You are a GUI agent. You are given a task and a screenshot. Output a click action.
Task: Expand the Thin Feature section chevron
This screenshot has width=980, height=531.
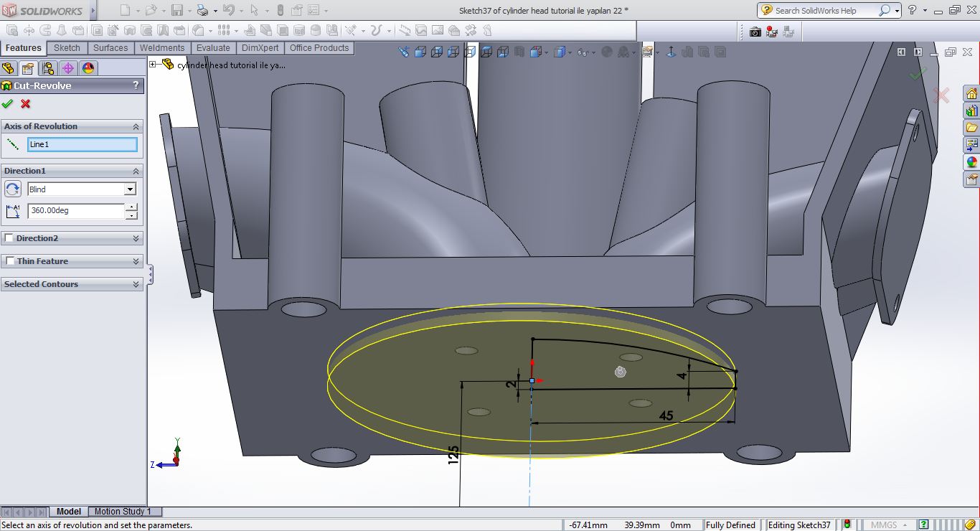point(136,261)
